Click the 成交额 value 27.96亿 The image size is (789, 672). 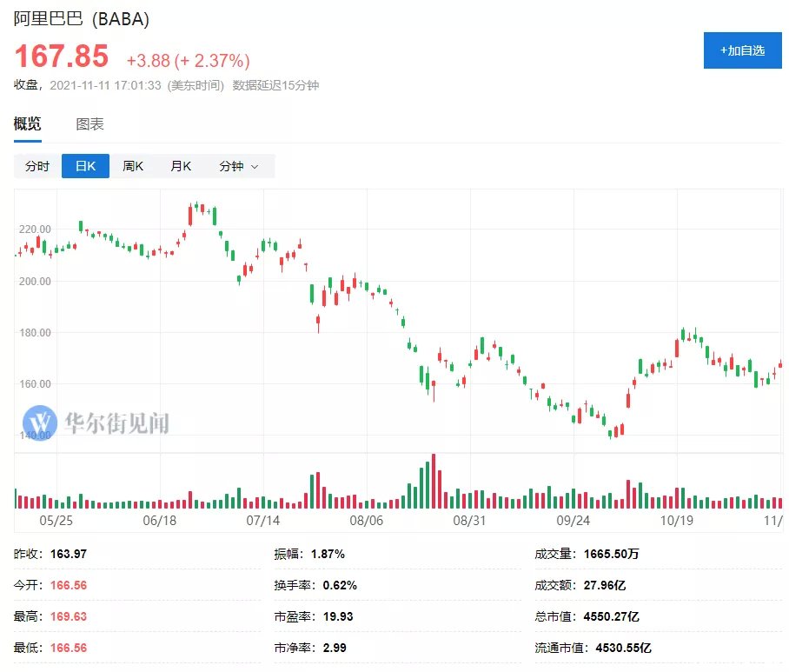click(x=604, y=585)
